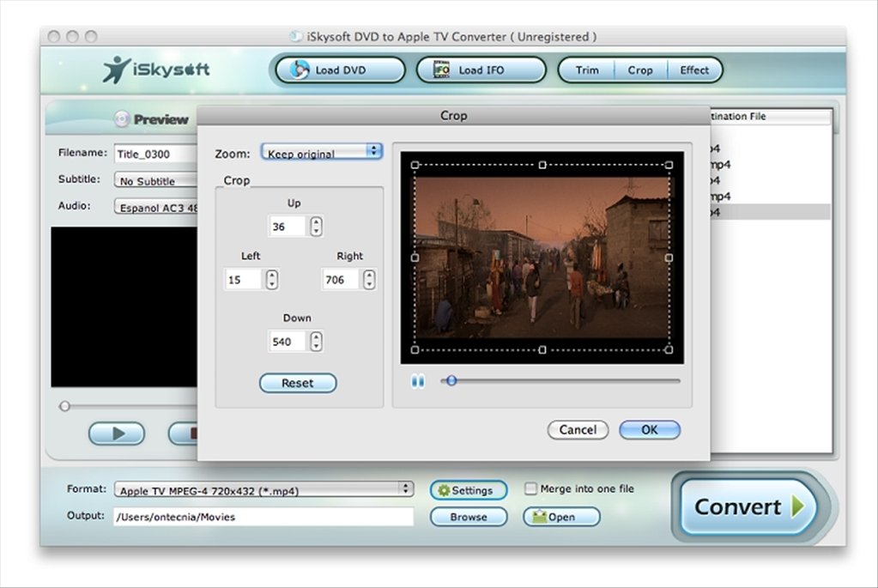The image size is (878, 588).
Task: Click the iSkysoft logo
Action: [x=156, y=70]
